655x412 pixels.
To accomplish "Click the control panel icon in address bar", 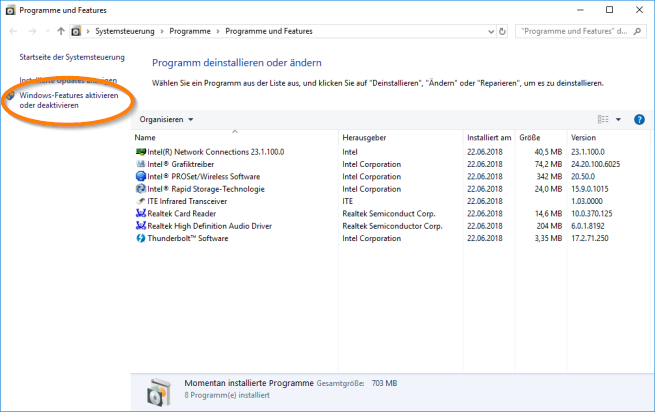I will 76,31.
